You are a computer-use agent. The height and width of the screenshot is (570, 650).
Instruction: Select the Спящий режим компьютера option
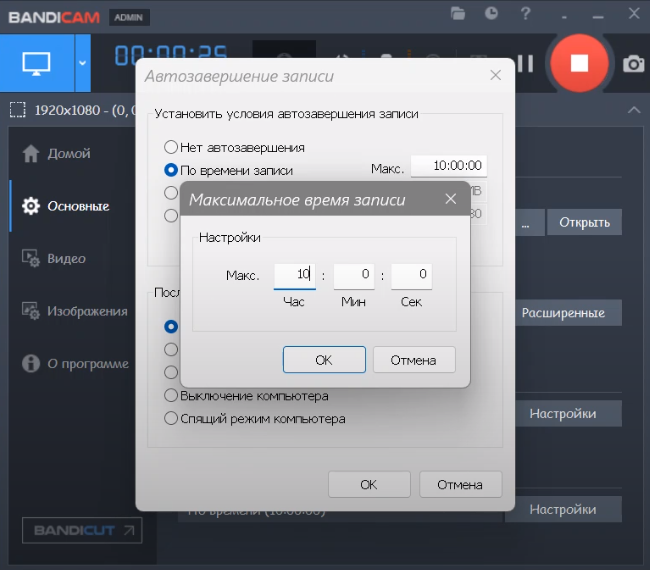pyautogui.click(x=171, y=418)
